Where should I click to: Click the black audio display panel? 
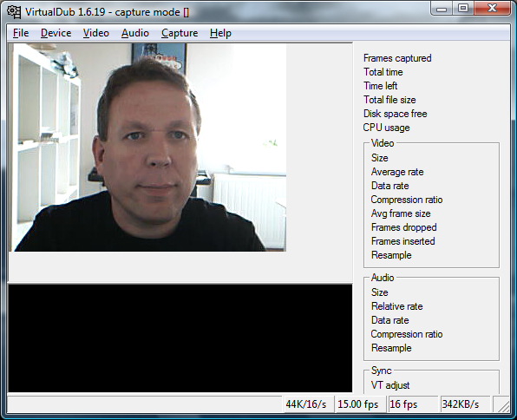tap(180, 338)
